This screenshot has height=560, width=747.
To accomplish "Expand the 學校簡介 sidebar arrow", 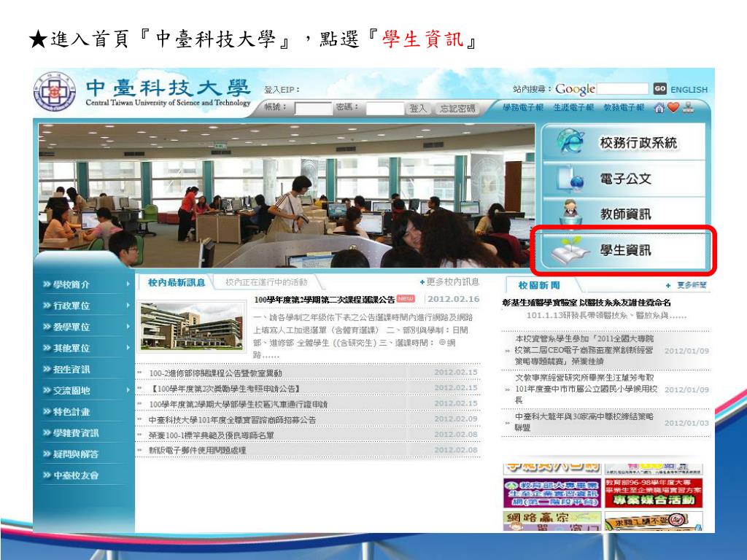I will click(128, 284).
